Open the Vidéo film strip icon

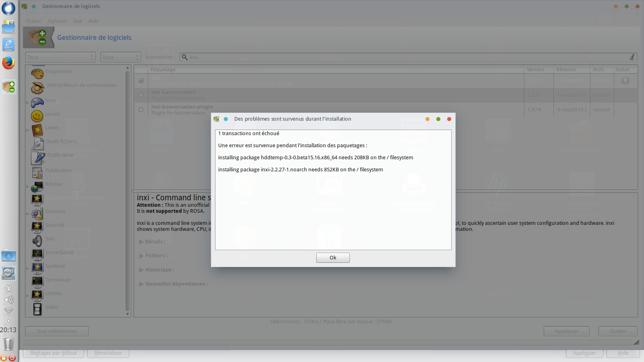click(37, 309)
